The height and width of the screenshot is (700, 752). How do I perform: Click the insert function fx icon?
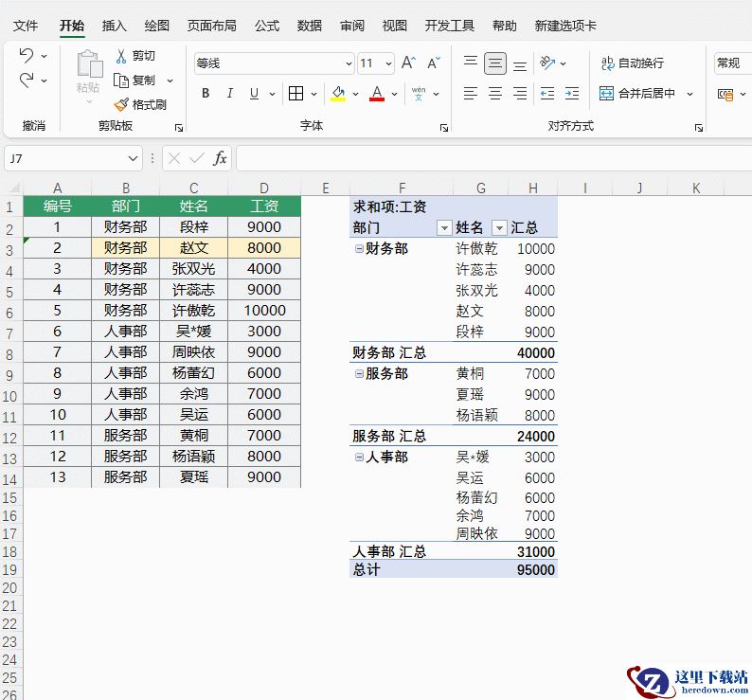[x=220, y=158]
